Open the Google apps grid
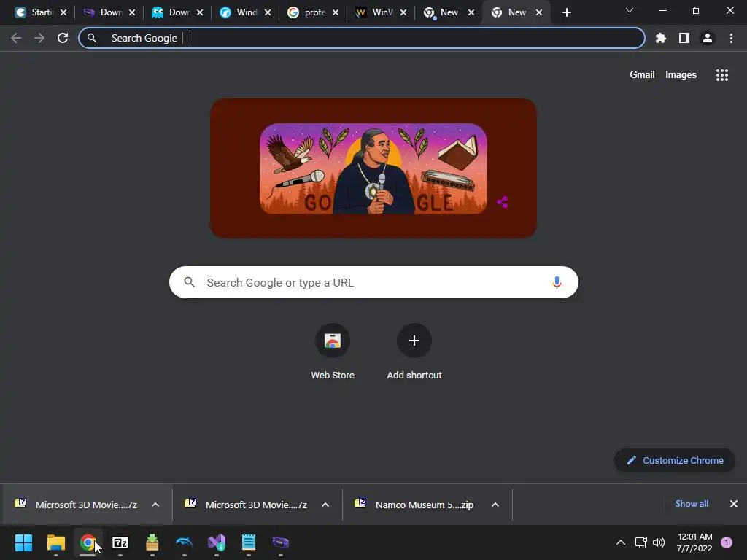This screenshot has width=747, height=560. [721, 75]
